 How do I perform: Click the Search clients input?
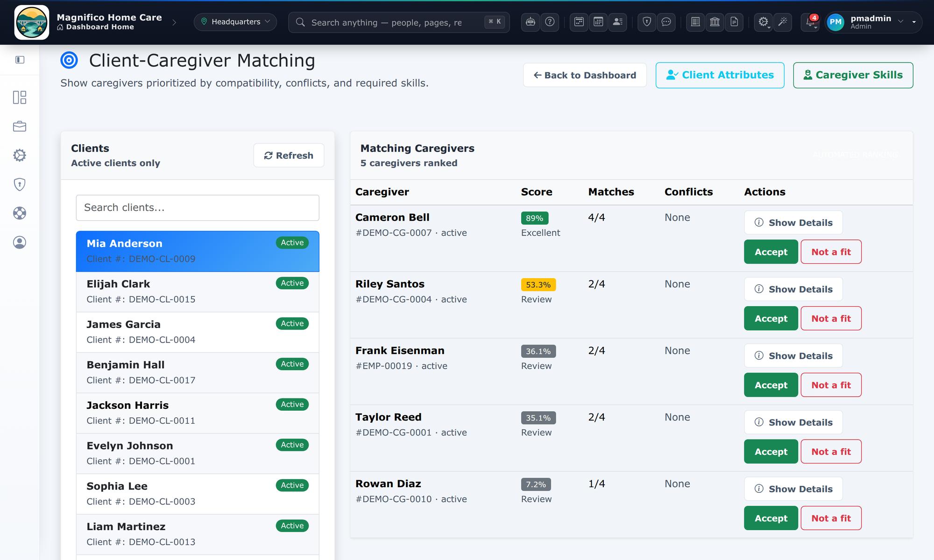click(198, 208)
